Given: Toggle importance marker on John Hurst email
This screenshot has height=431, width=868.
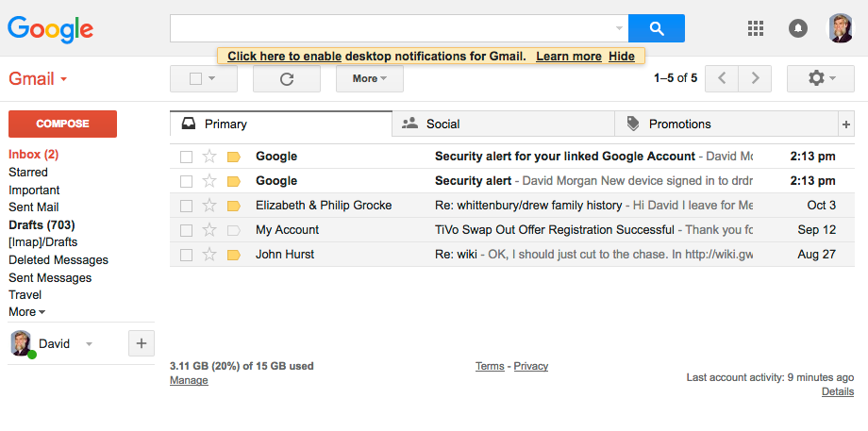Looking at the screenshot, I should [x=234, y=255].
